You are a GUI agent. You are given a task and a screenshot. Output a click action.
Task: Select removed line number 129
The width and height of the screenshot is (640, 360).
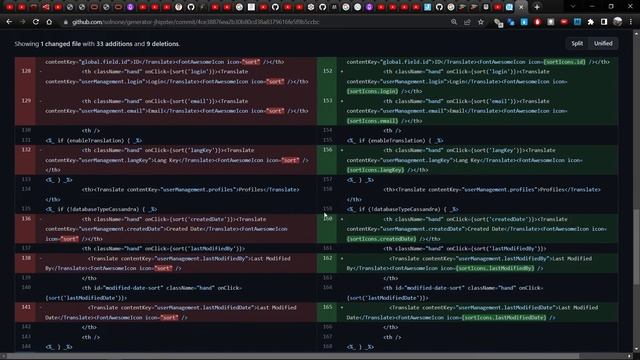click(26, 100)
